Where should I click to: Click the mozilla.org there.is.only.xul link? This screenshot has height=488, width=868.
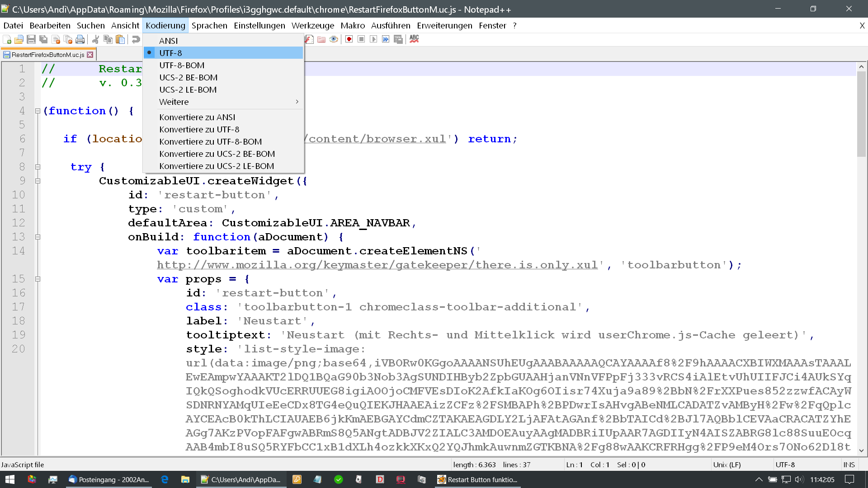[x=377, y=265]
